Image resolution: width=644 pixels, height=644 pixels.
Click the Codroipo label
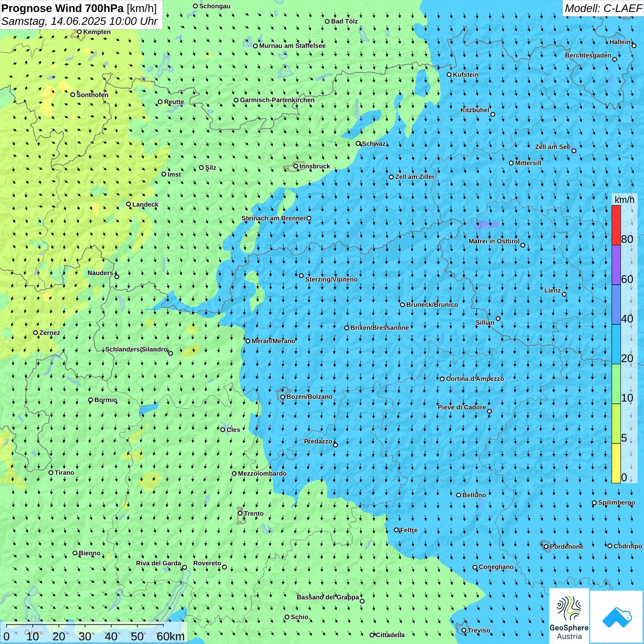pyautogui.click(x=628, y=546)
